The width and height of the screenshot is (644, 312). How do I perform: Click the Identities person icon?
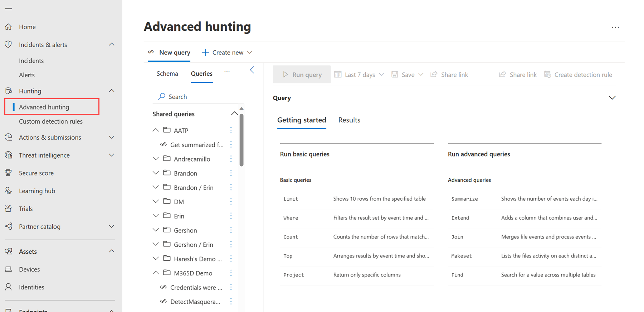tap(8, 287)
